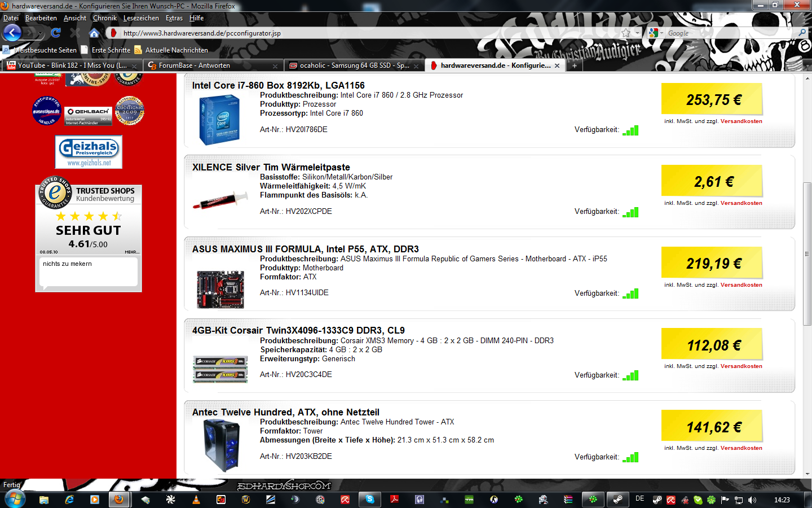This screenshot has height=508, width=812.
Task: Click Versandkosten link under the 253,75 € price
Action: pyautogui.click(x=741, y=121)
